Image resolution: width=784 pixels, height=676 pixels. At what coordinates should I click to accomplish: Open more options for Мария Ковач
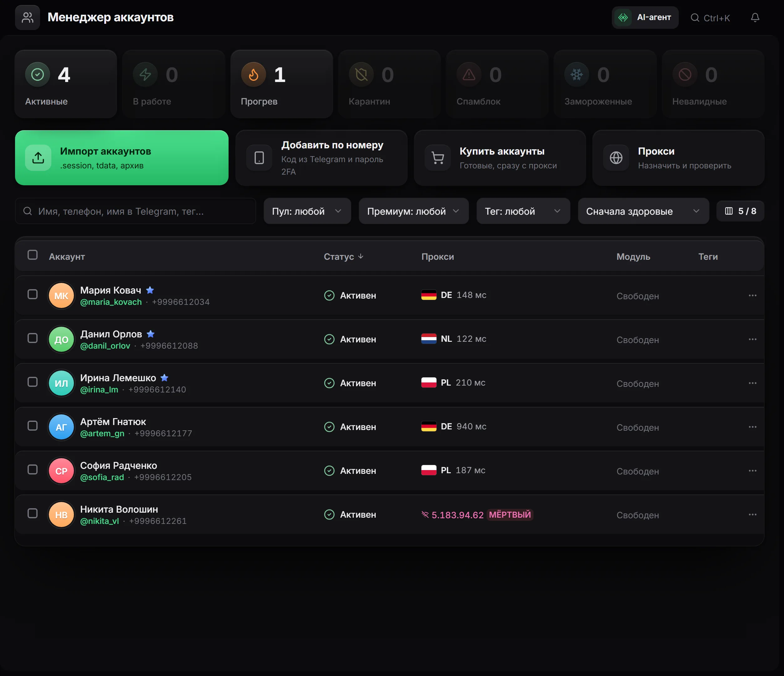[x=752, y=295]
